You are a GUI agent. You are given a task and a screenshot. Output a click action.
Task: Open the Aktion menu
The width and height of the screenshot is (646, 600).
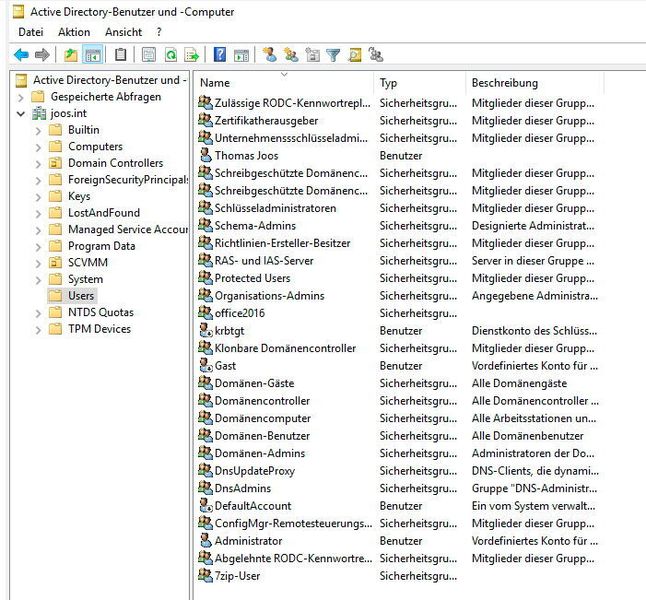point(74,32)
